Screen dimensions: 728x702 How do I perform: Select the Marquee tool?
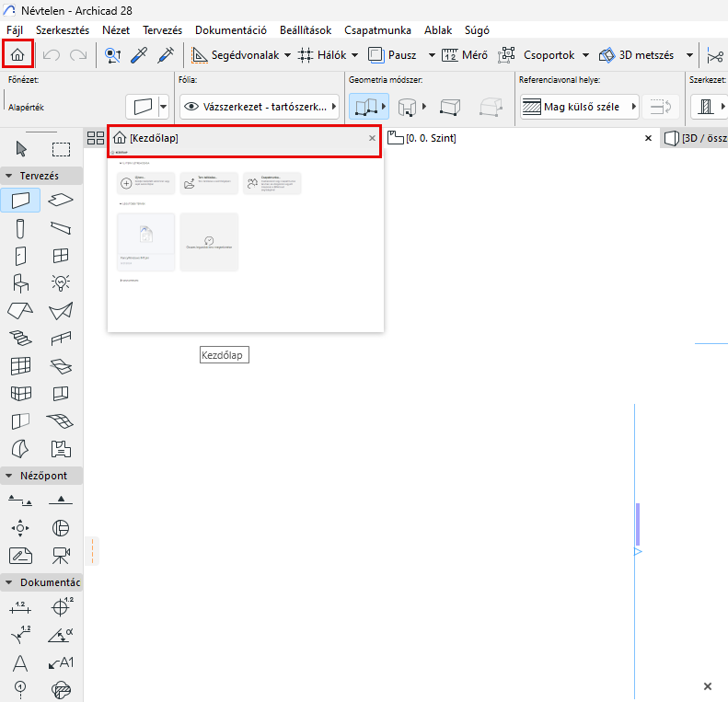click(61, 149)
